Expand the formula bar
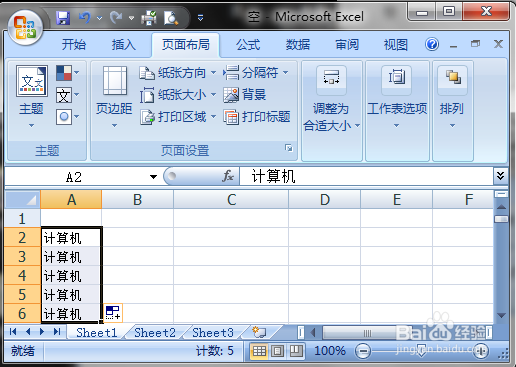 500,176
